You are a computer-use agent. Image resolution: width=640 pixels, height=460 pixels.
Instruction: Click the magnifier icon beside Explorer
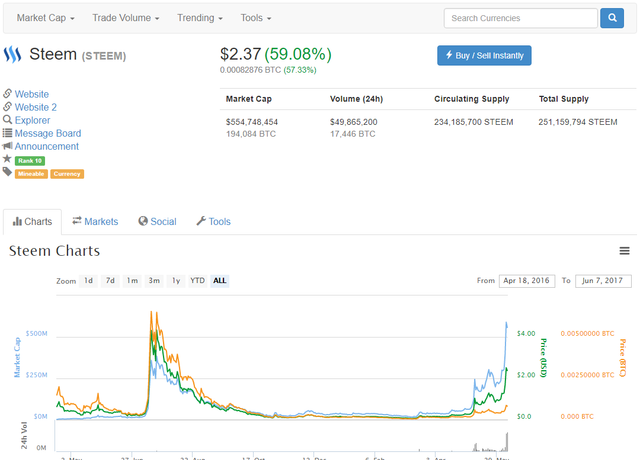coord(7,120)
